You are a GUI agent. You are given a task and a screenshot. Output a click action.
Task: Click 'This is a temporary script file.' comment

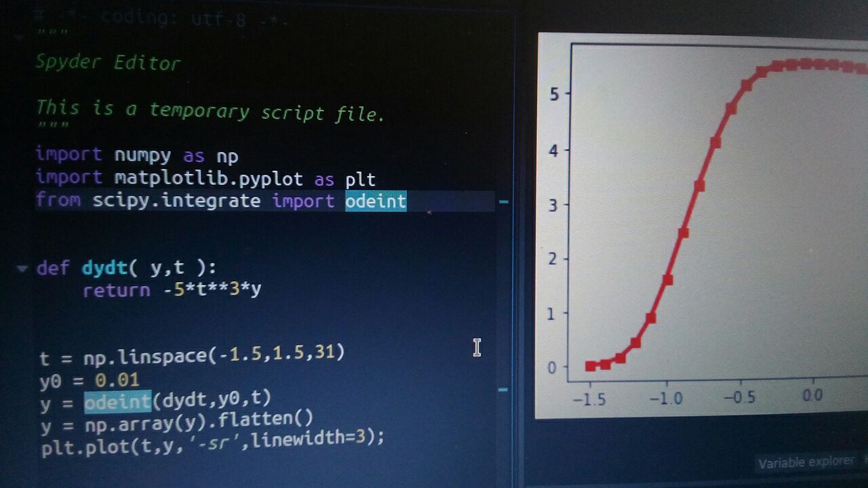tap(210, 110)
